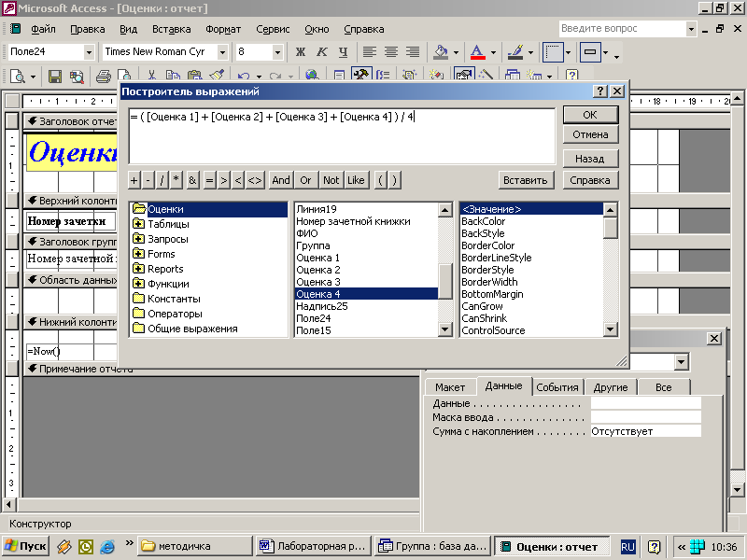The width and height of the screenshot is (747, 560).
Task: Click the ampersand operator button
Action: point(192,180)
